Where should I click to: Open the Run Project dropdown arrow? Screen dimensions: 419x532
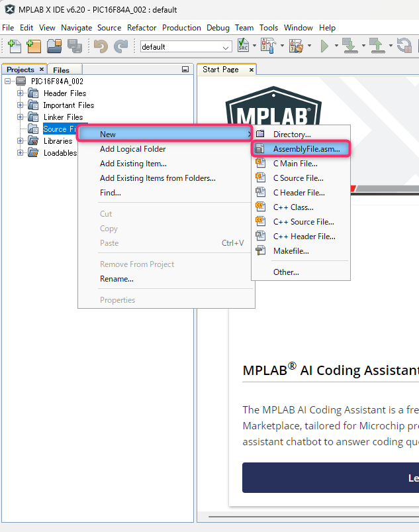tap(336, 46)
